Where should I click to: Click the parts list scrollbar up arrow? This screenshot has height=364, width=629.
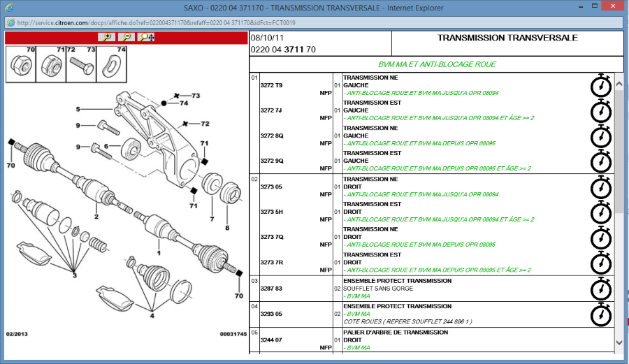pyautogui.click(x=619, y=84)
